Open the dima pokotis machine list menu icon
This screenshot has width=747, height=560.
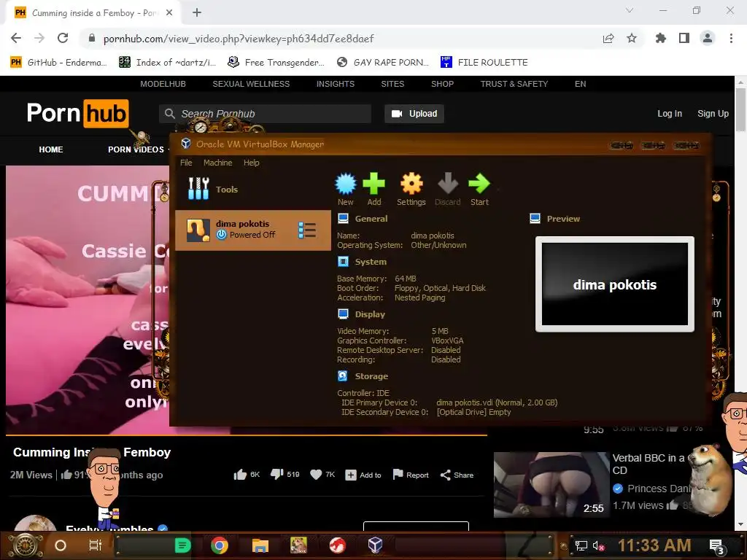click(x=307, y=230)
